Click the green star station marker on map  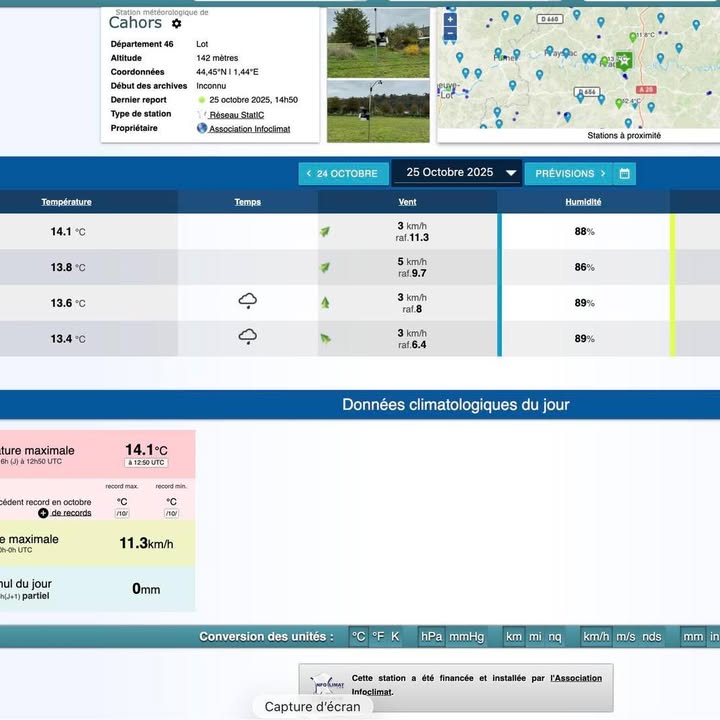[624, 60]
